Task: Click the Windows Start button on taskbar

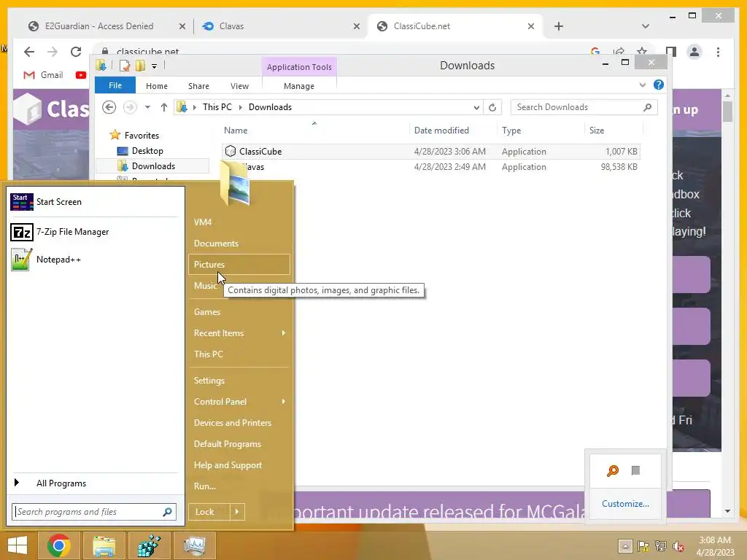Action: coord(18,545)
